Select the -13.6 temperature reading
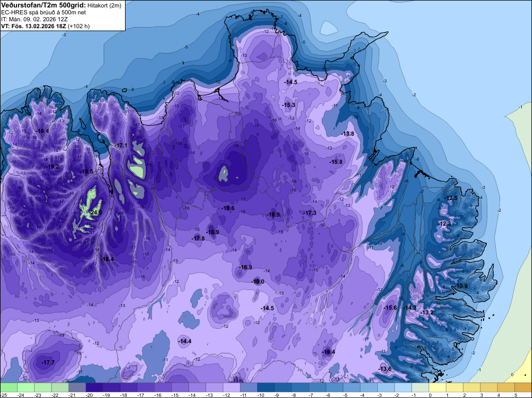 385,369
